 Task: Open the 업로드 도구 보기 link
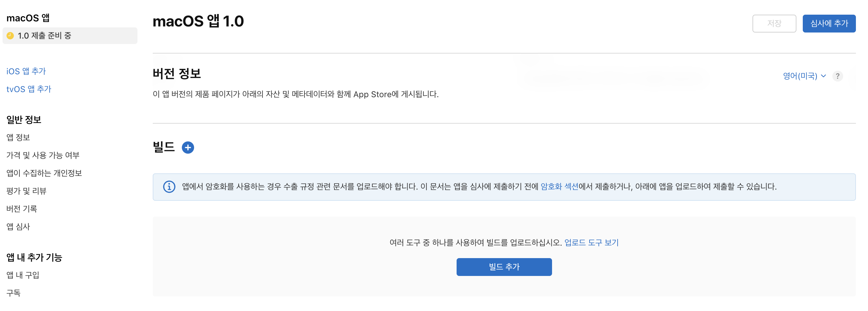click(591, 242)
